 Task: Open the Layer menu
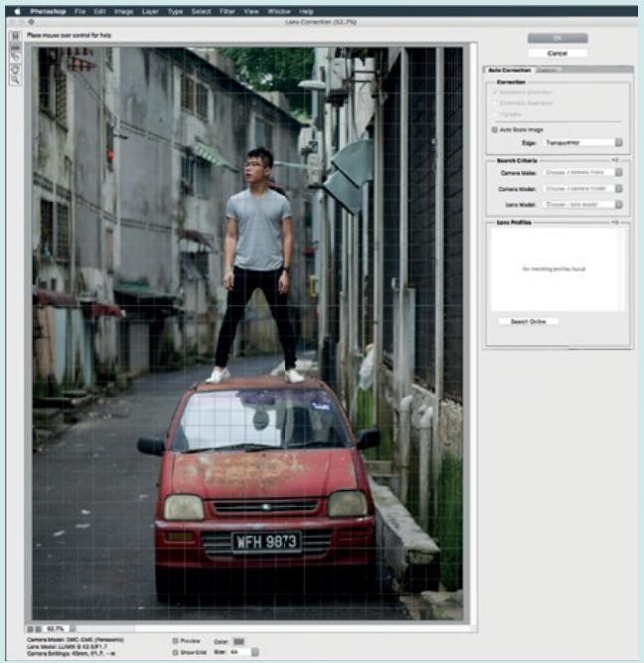(x=150, y=11)
